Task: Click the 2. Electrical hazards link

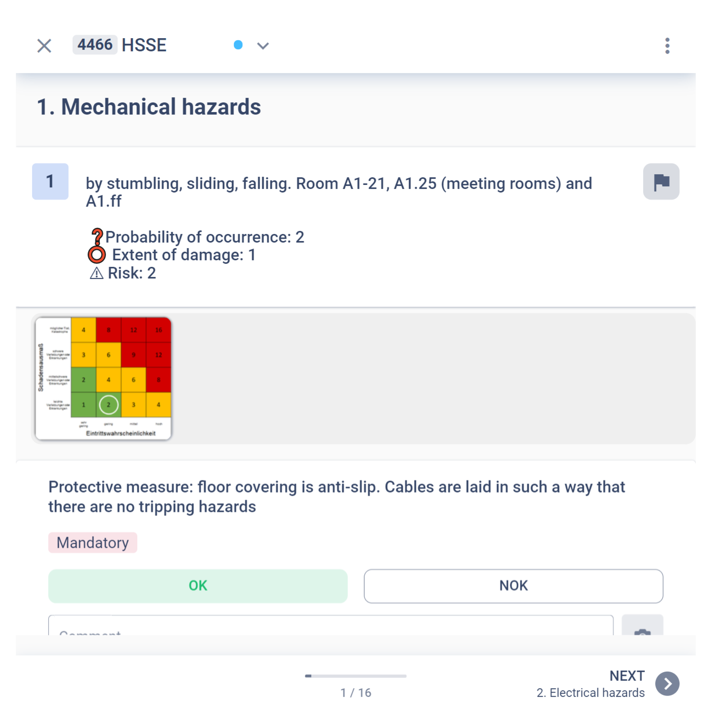Action: (590, 693)
